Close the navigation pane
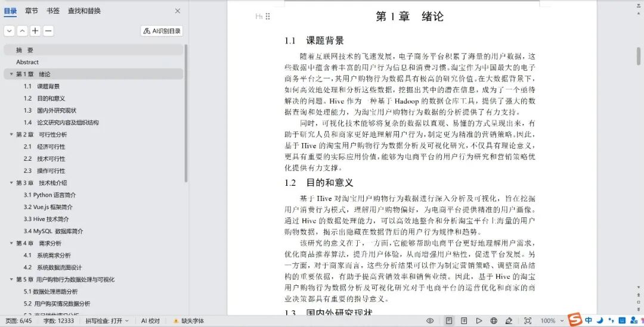Viewport: 644px width, 327px height. (178, 11)
